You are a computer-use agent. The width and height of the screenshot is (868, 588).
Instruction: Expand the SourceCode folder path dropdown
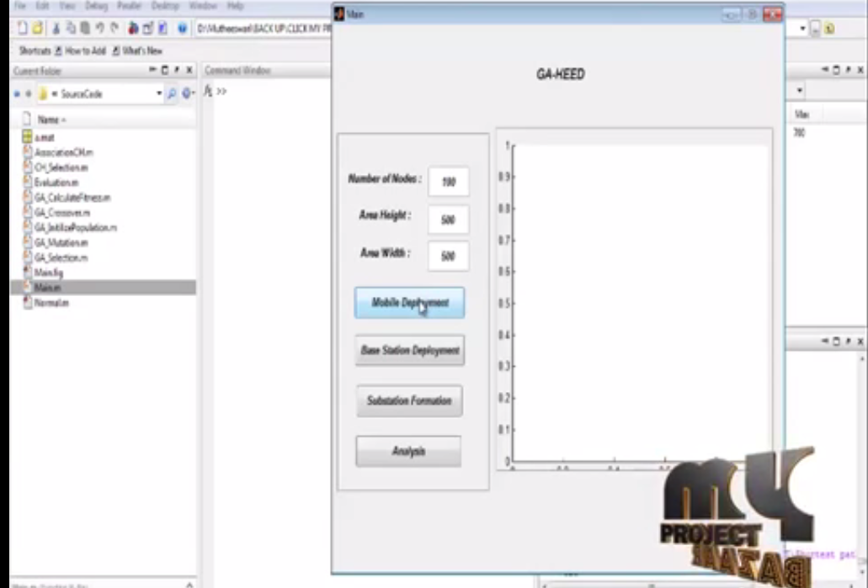click(158, 93)
